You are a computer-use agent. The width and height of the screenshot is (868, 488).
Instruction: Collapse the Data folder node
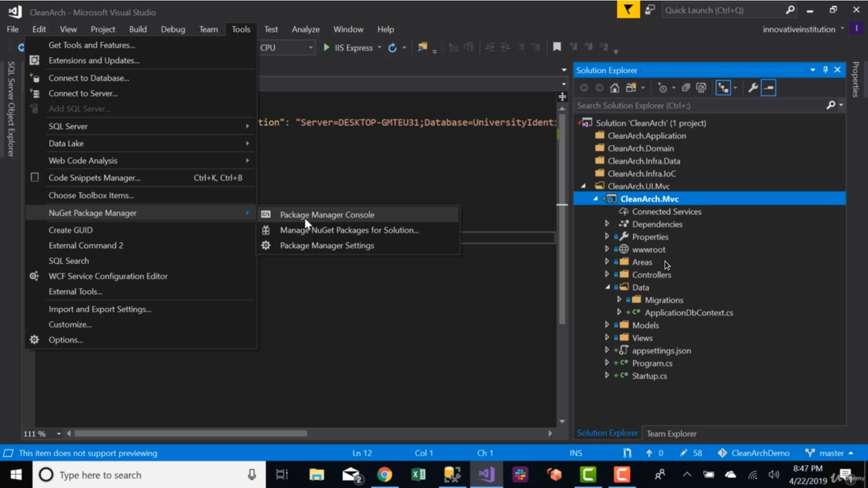[x=608, y=288]
